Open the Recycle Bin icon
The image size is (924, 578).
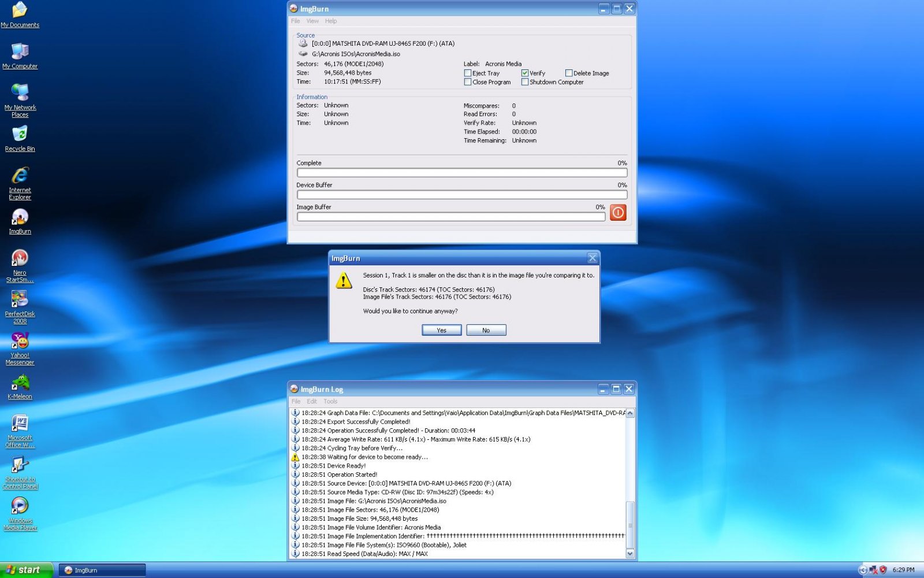[20, 139]
